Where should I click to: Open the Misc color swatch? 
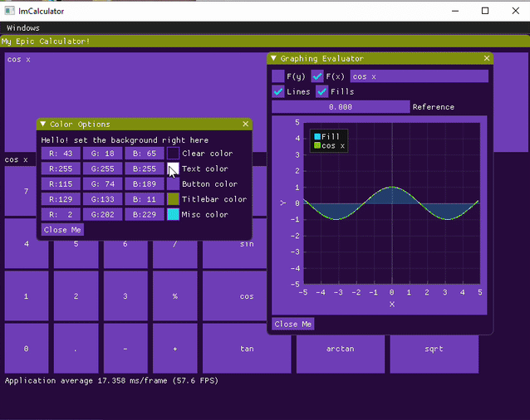pyautogui.click(x=173, y=214)
